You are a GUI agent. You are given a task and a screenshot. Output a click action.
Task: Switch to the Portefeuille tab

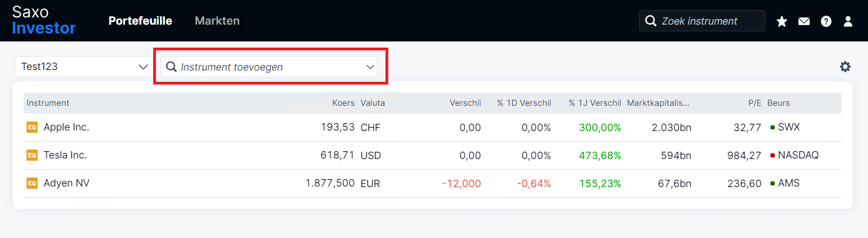(140, 21)
